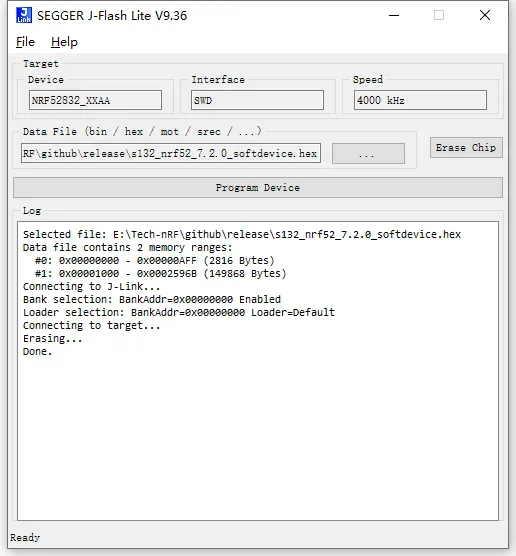Click the memory range #1 log line

(161, 273)
